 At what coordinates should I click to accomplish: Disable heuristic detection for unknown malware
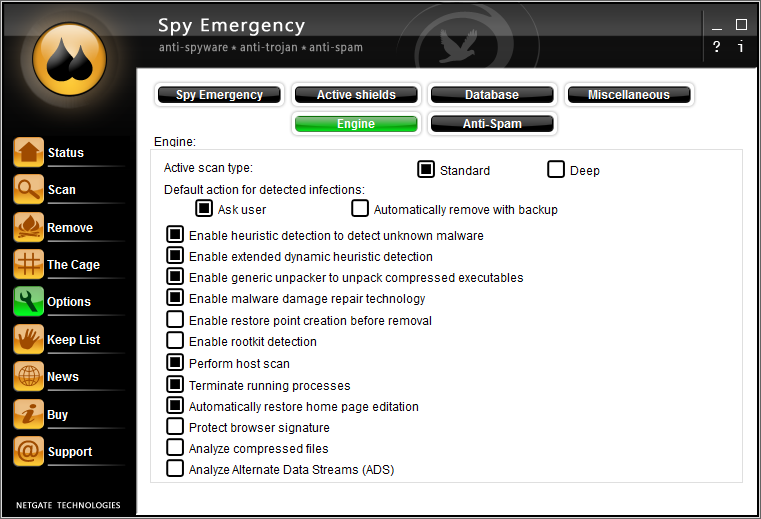pos(175,235)
